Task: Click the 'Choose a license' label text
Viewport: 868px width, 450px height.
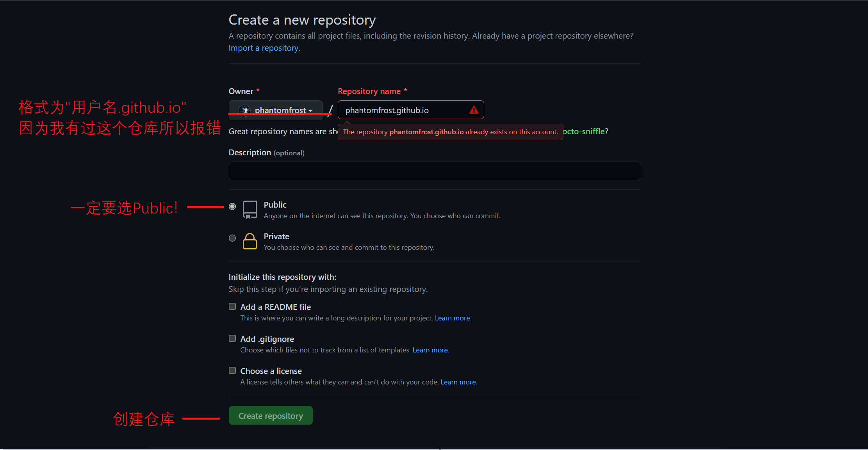Action: [x=271, y=371]
